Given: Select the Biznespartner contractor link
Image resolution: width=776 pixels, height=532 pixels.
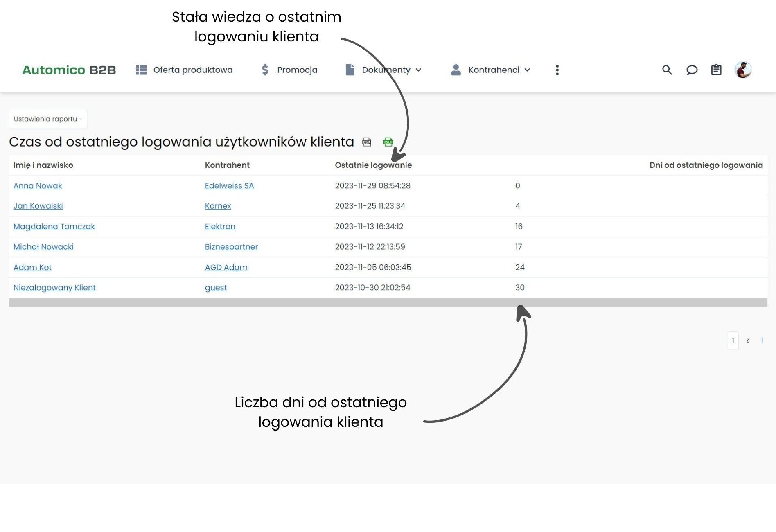Looking at the screenshot, I should [231, 247].
